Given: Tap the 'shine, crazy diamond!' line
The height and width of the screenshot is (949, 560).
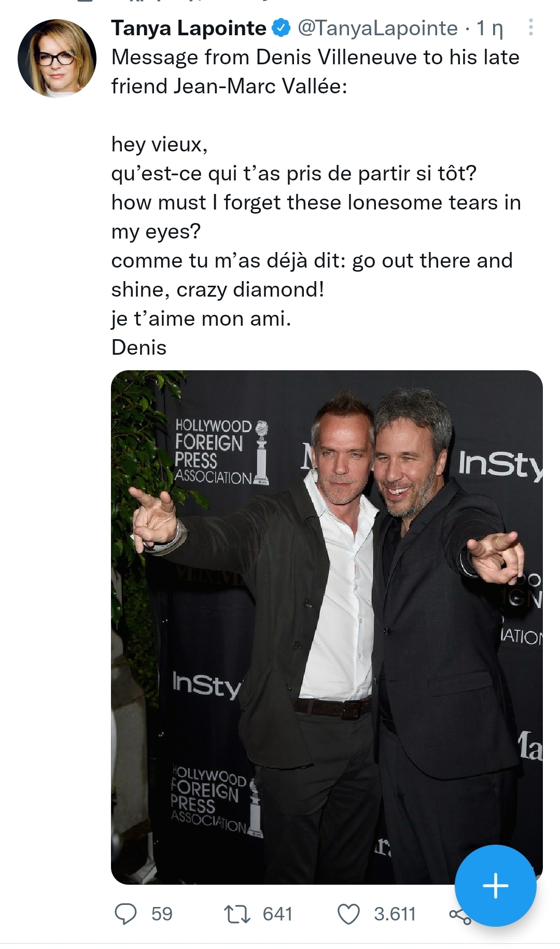Looking at the screenshot, I should click(x=218, y=289).
